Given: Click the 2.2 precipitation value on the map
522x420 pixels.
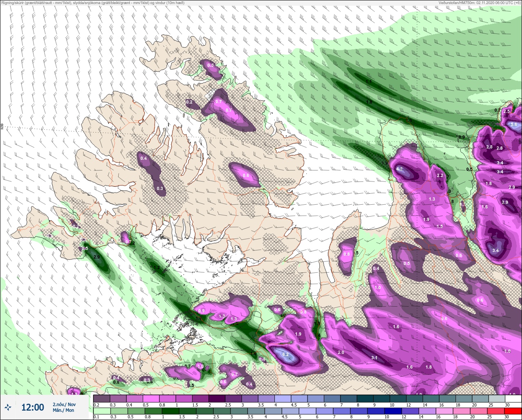Looking at the screenshot, I should (x=440, y=175).
